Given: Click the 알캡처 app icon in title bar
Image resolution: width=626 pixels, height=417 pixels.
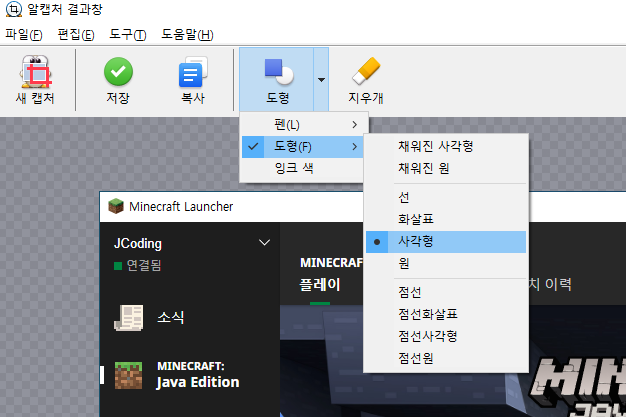Looking at the screenshot, I should pos(14,9).
